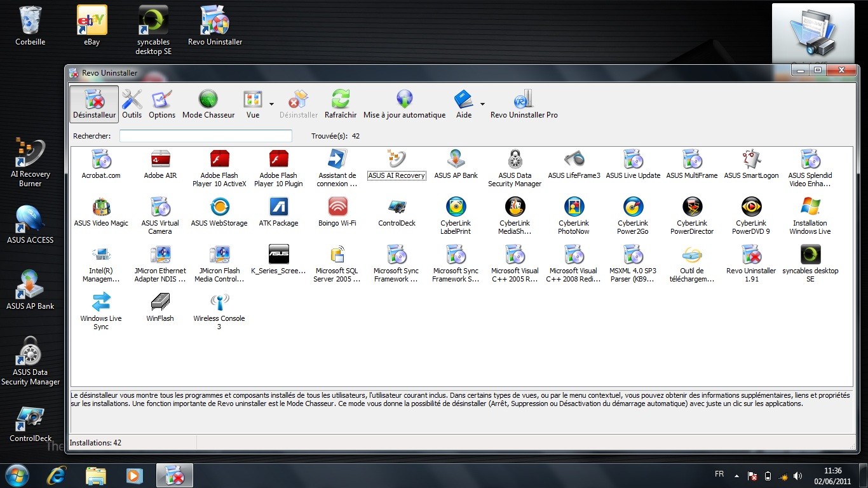Image resolution: width=868 pixels, height=488 pixels.
Task: Select Wireless Console 3 entry
Action: tap(219, 311)
